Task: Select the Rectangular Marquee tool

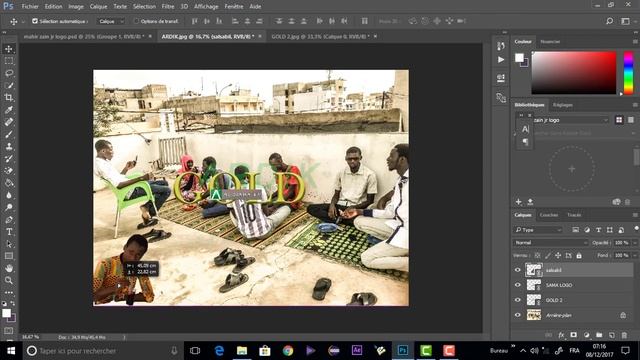Action: (9, 61)
